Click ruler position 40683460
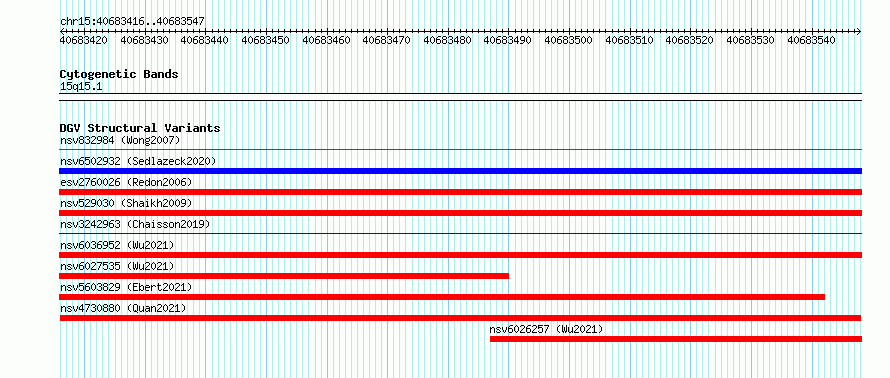 click(x=326, y=40)
